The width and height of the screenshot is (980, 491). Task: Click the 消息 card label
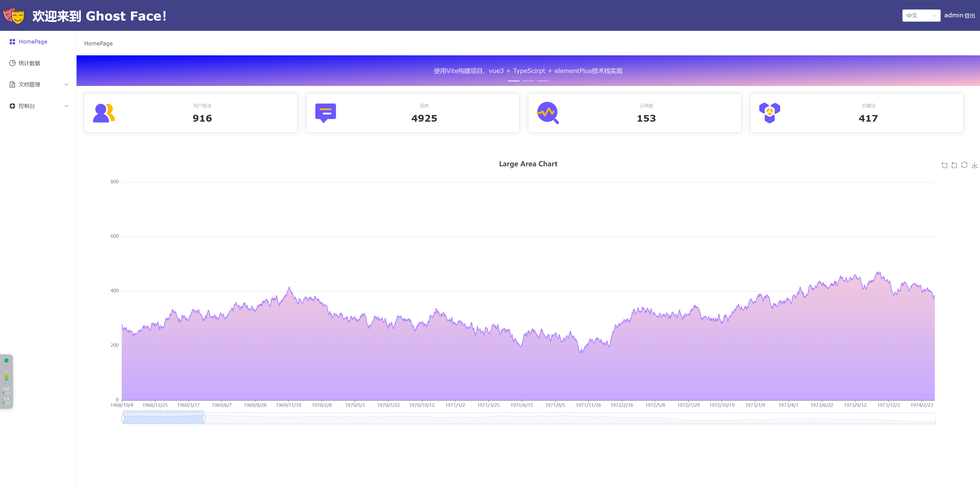click(x=424, y=106)
